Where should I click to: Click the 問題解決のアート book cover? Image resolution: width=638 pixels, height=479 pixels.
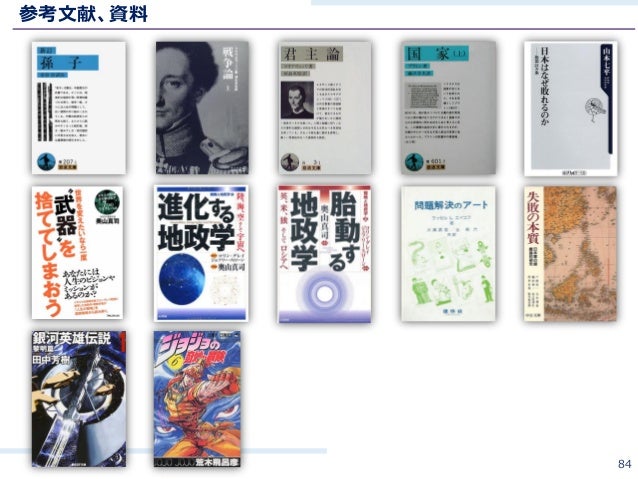tap(448, 254)
